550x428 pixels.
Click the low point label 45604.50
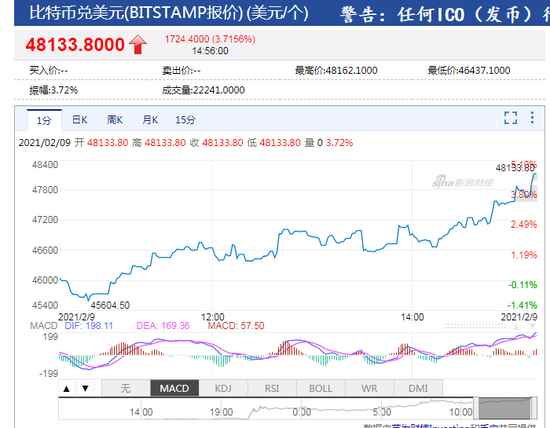(x=110, y=305)
